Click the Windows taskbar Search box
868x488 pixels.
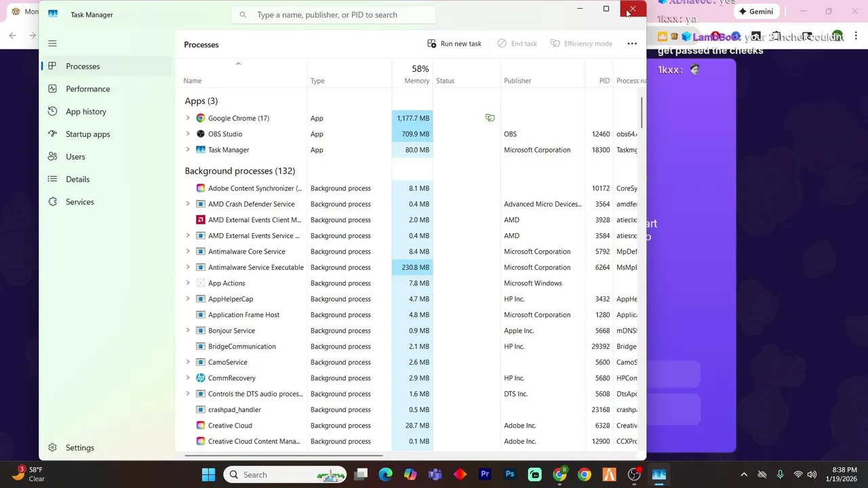tap(285, 474)
